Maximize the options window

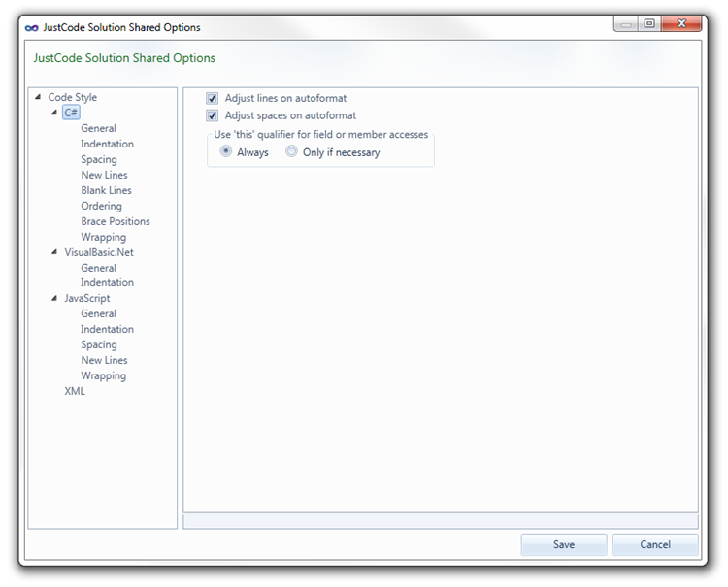[x=649, y=23]
